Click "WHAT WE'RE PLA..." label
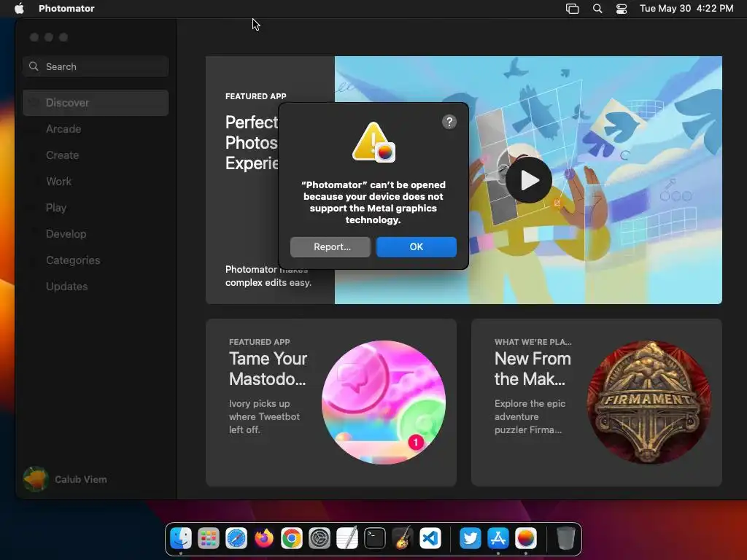Screen dimensions: 747x560 (533, 342)
